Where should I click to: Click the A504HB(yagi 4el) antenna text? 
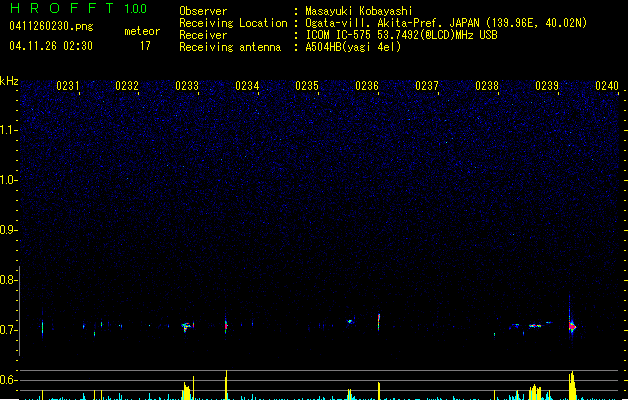pos(353,47)
